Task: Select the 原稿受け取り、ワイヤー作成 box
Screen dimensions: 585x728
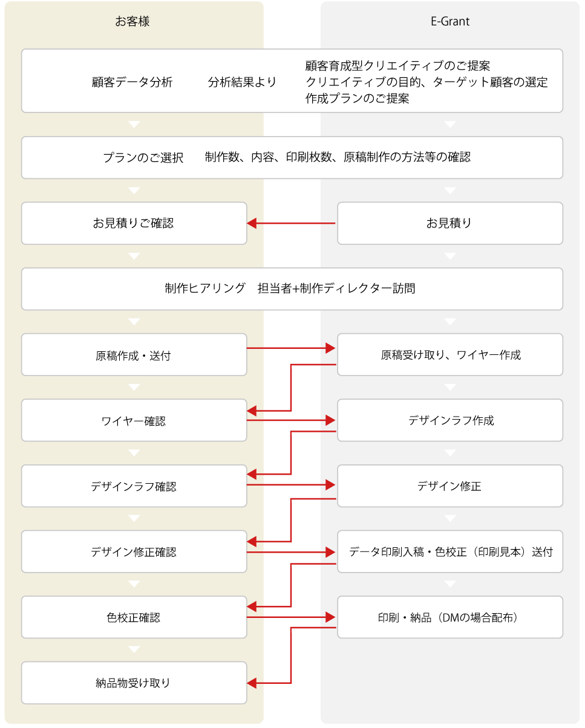Action: (449, 355)
